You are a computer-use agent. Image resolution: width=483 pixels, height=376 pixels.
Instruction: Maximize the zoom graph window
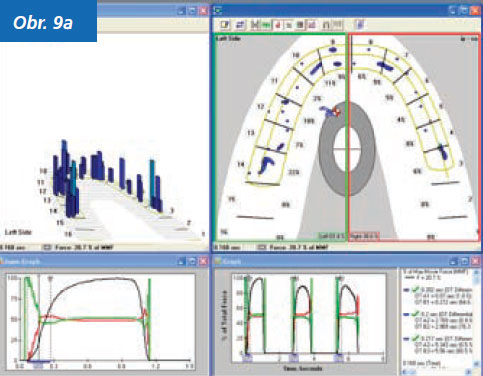192,262
